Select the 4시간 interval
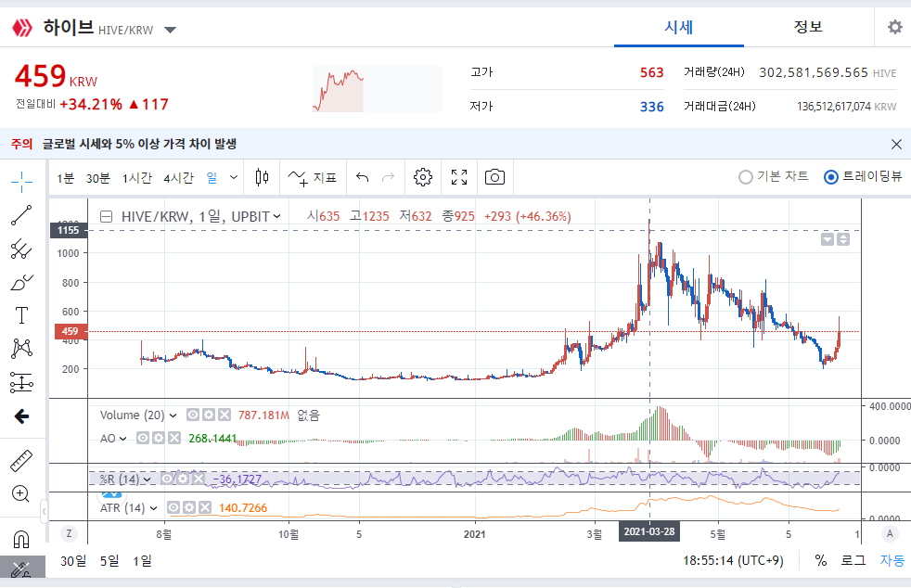The image size is (911, 588). coord(178,178)
